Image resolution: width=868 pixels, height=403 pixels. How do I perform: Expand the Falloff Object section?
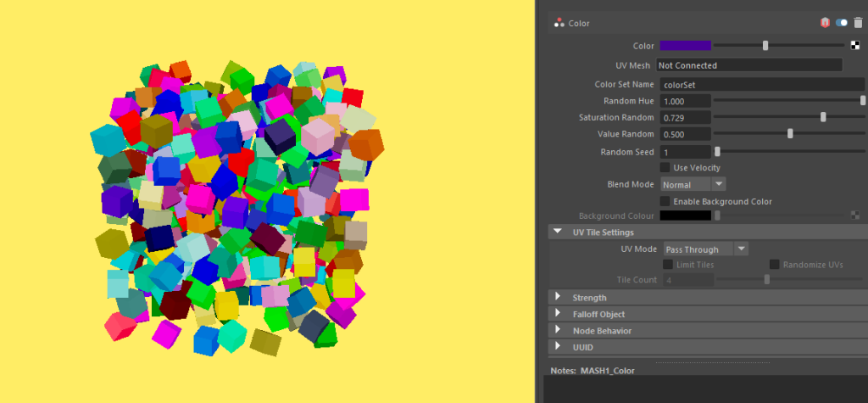tap(558, 314)
